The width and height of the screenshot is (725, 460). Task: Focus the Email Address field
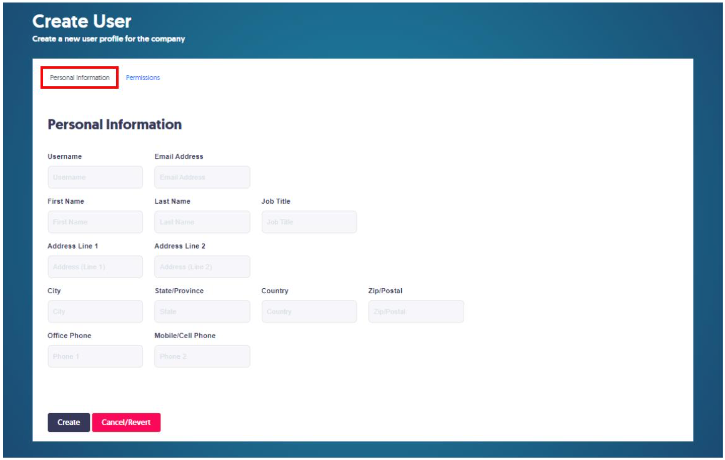(202, 177)
